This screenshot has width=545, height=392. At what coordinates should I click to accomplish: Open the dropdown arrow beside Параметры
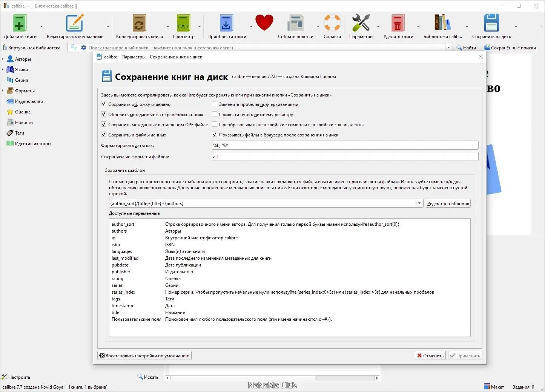click(378, 26)
